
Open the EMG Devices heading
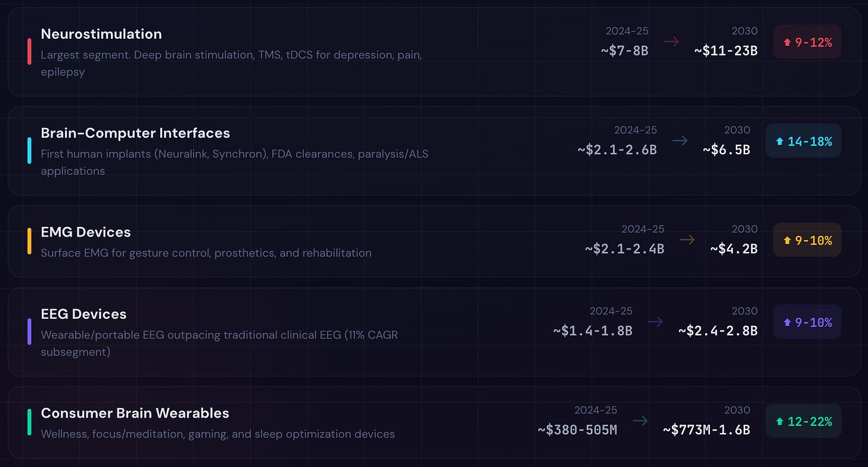86,232
